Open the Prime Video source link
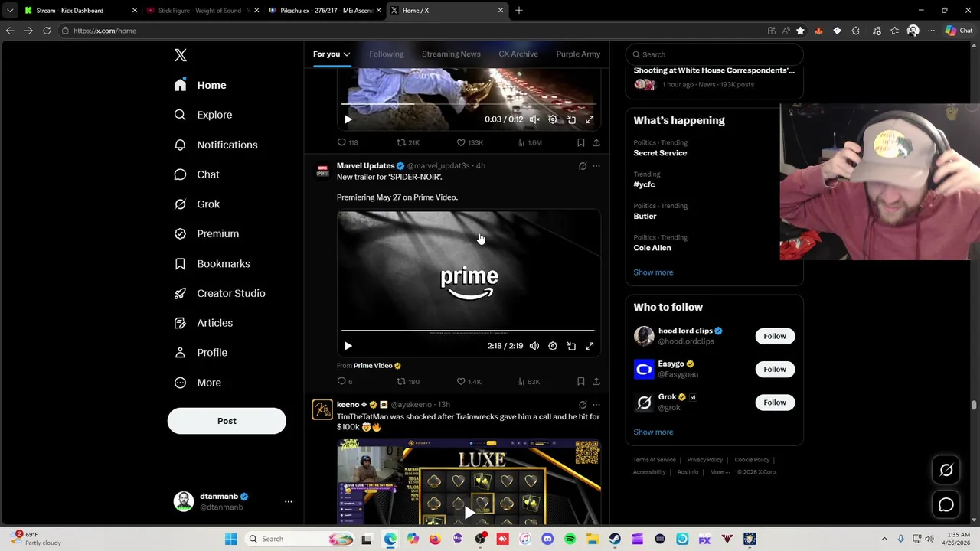The height and width of the screenshot is (551, 980). 377,366
